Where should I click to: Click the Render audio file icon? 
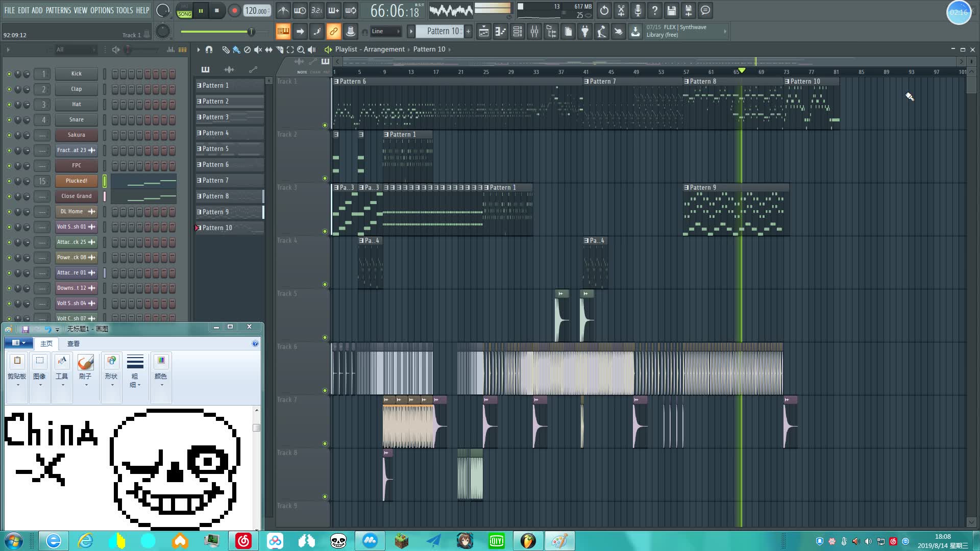pos(688,10)
